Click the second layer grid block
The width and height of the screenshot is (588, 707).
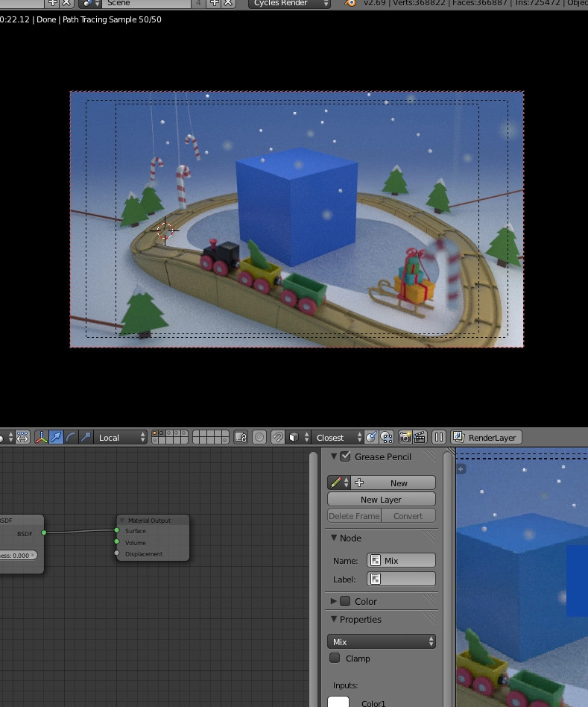coord(210,437)
